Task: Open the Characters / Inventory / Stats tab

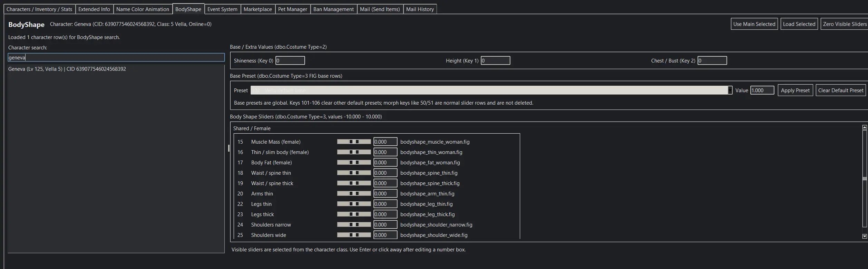Action: tap(39, 9)
